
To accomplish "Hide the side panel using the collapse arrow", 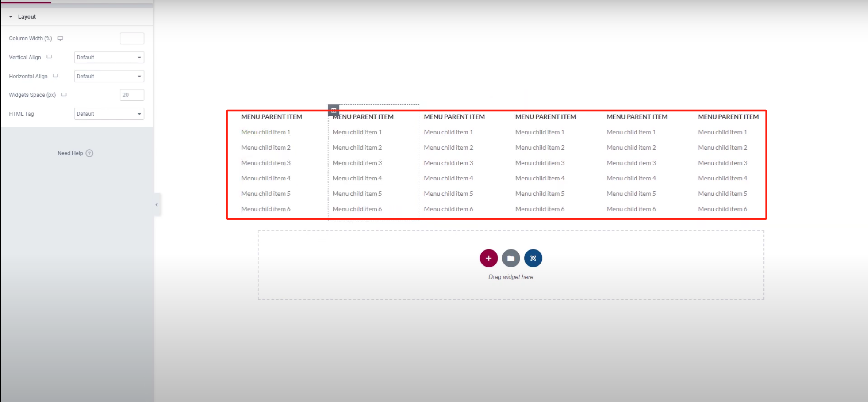I will (x=157, y=205).
